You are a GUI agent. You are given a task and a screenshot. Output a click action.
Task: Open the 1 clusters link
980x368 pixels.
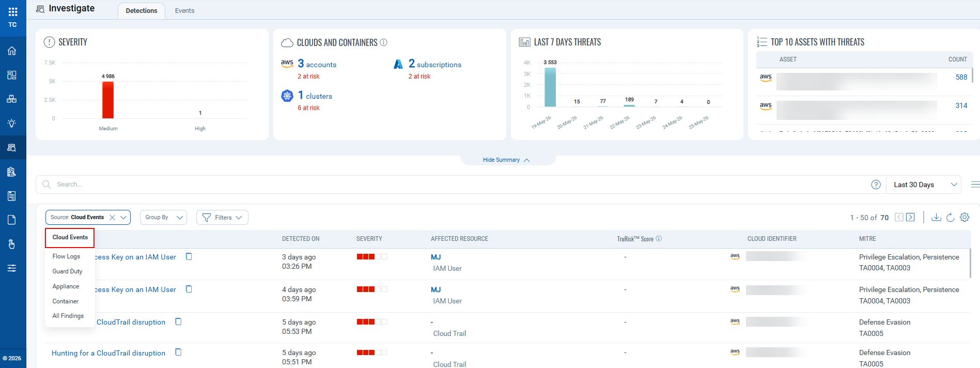point(315,96)
